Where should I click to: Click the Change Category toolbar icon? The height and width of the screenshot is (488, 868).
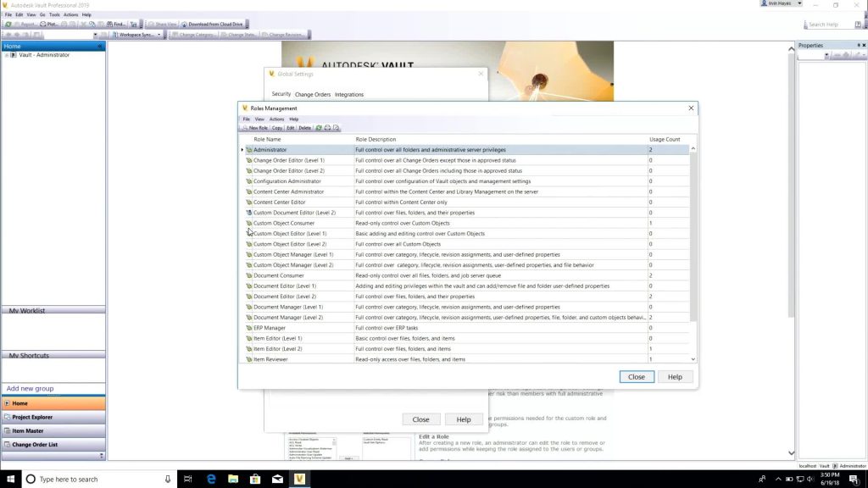195,34
